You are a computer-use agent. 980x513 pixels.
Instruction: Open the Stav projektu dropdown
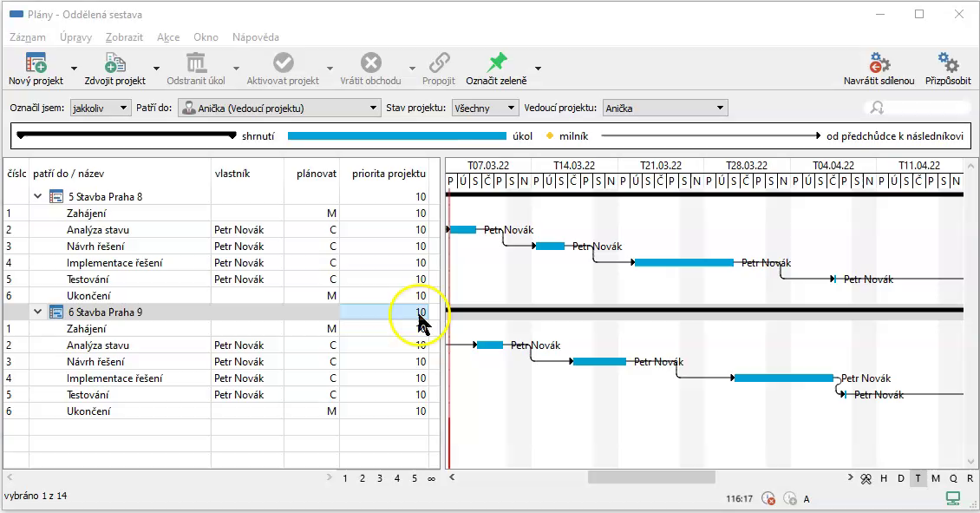(x=486, y=108)
